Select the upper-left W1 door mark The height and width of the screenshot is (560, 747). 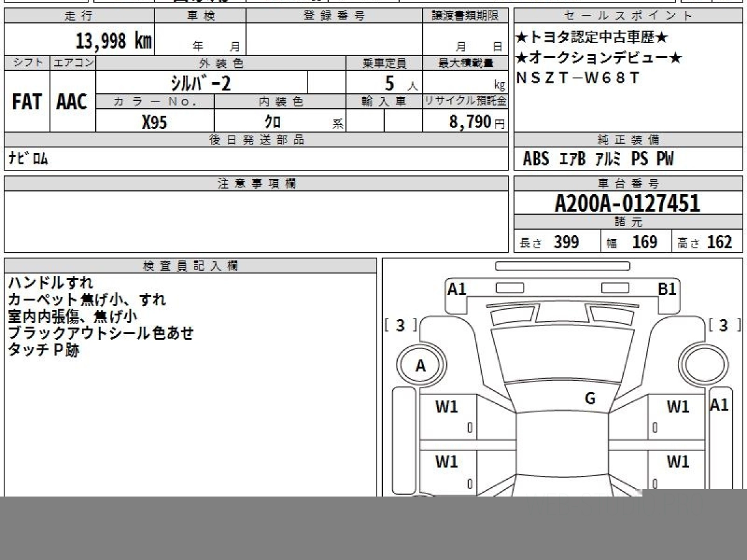click(x=446, y=407)
